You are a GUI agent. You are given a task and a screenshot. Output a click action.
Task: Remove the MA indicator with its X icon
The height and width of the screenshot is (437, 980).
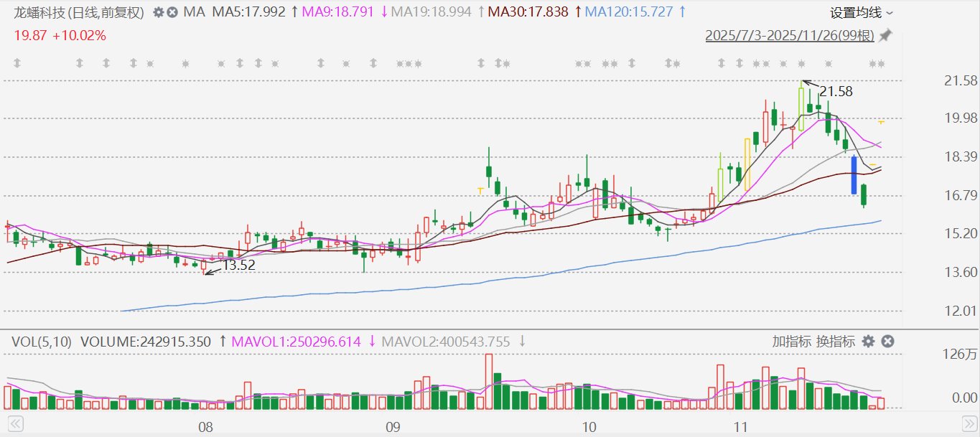pos(173,12)
